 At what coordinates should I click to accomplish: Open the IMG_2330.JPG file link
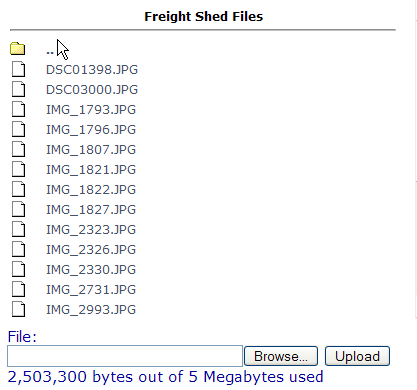91,270
